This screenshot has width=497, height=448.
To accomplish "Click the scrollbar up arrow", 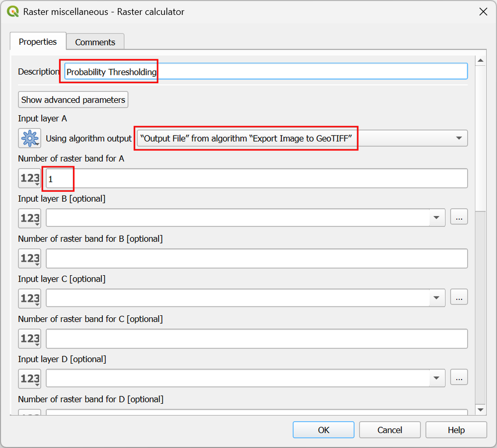I will tap(481, 60).
